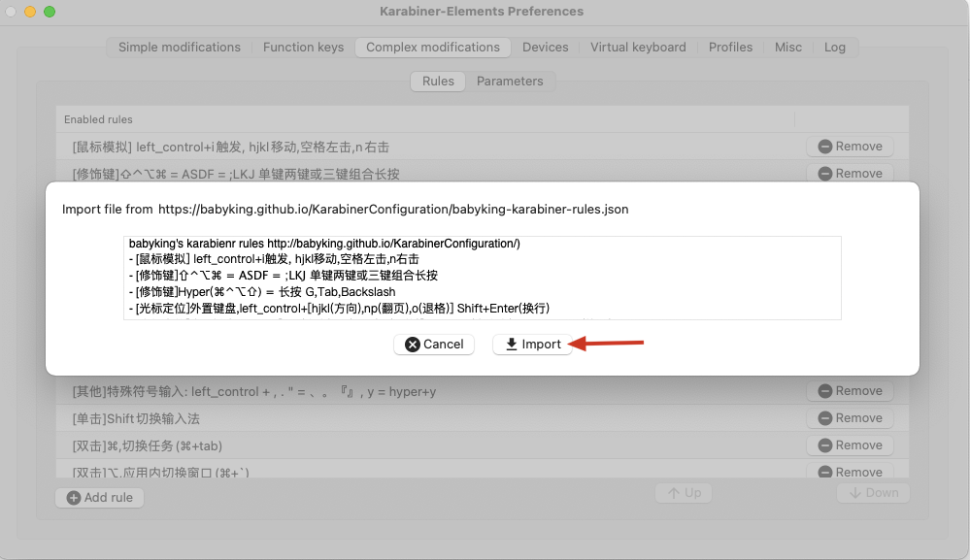The image size is (970, 560).
Task: Click the Enabled rules header
Action: [98, 119]
